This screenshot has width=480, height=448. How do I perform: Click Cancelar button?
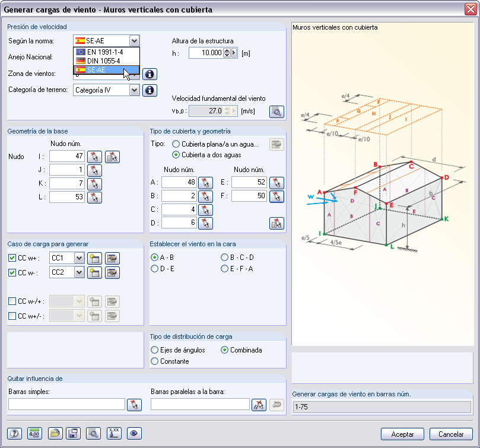tap(451, 434)
